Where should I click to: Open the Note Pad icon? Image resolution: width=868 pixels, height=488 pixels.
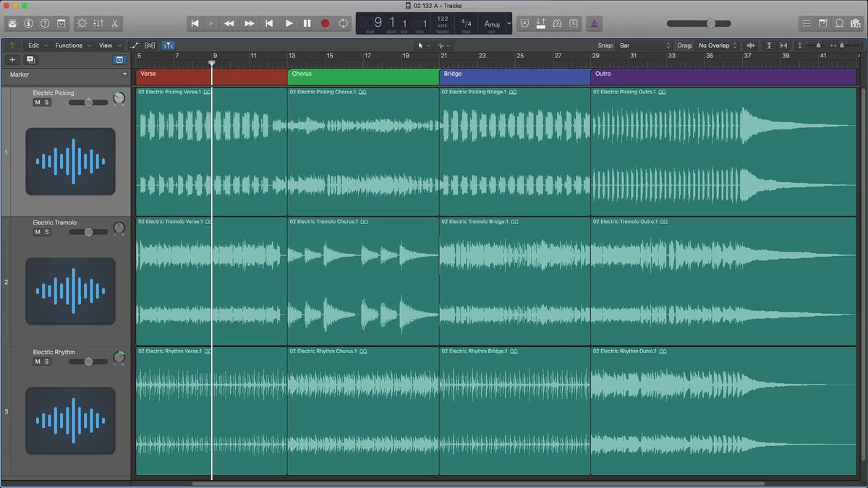point(823,23)
